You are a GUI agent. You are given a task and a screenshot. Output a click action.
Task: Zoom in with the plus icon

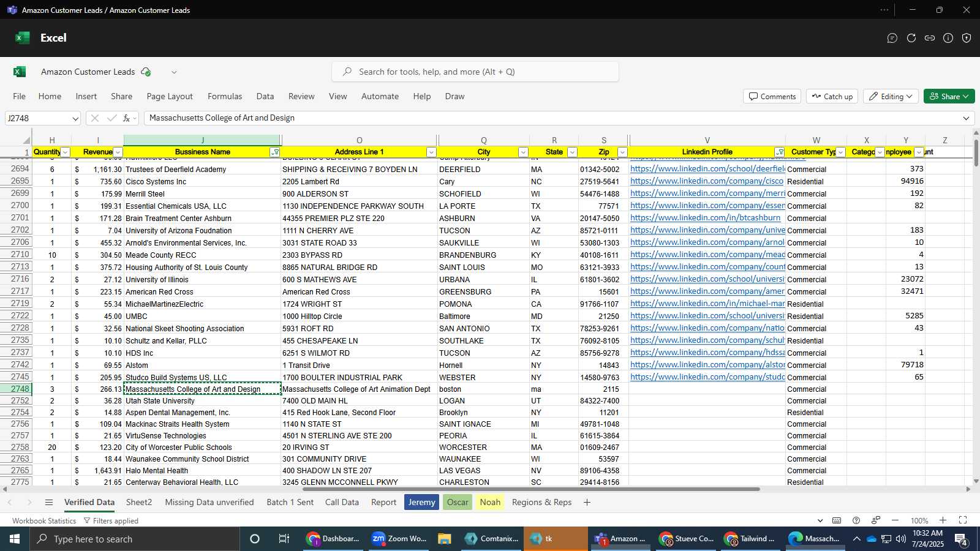coord(943,520)
